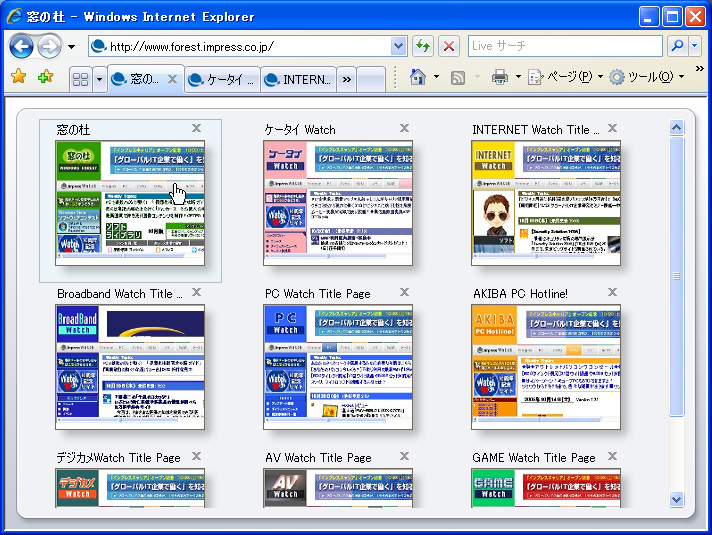Close the Broadband Watch Title thumbnail tab
Viewport: 712px width, 535px height.
[196, 292]
